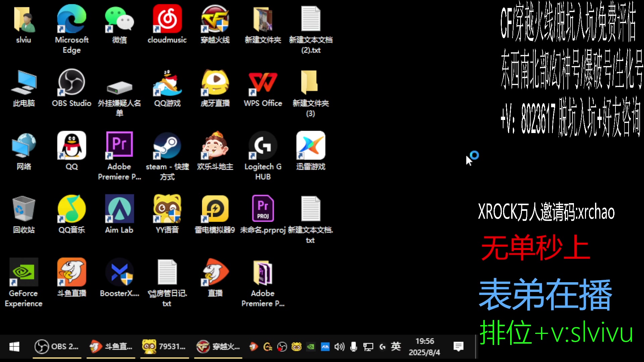This screenshot has width=644, height=362.
Task: Open the notification center icon
Action: pos(458,347)
